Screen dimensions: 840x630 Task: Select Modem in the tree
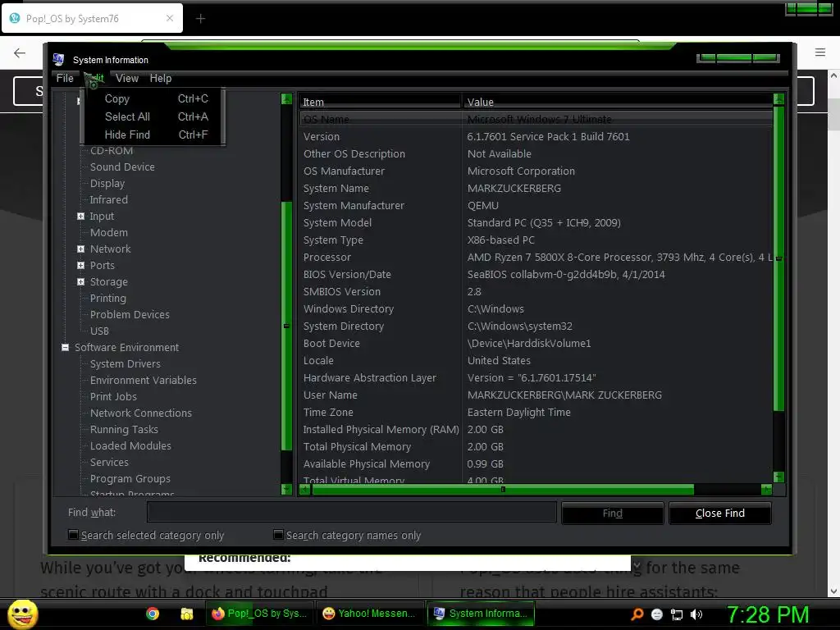[x=109, y=232]
